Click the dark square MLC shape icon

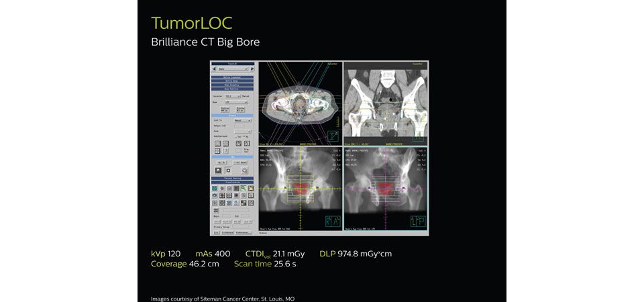(218, 170)
